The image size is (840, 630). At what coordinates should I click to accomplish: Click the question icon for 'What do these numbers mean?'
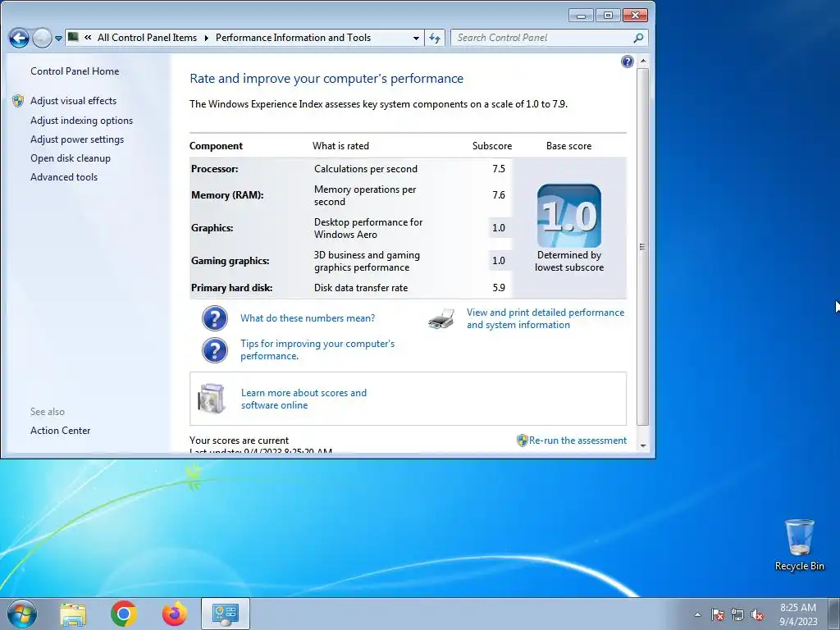coord(215,318)
